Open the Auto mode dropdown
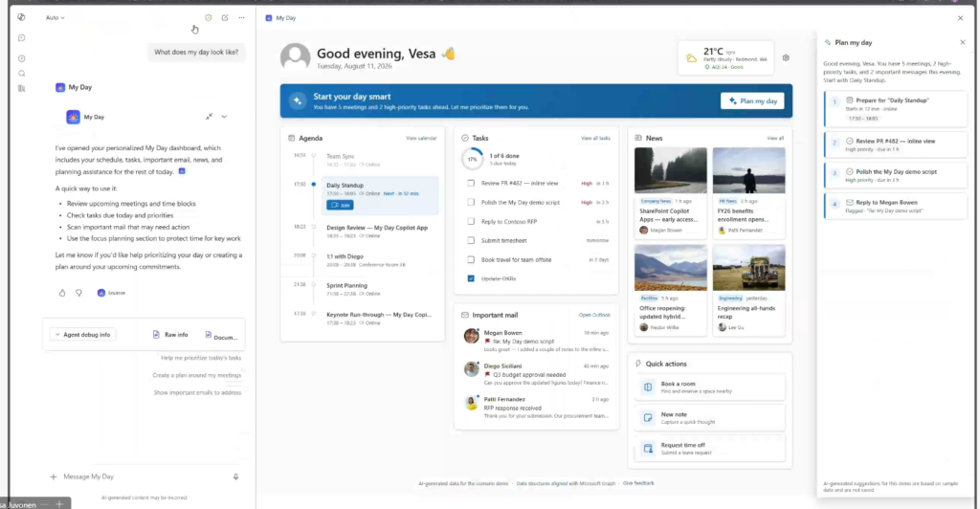The image size is (980, 509). (x=55, y=17)
